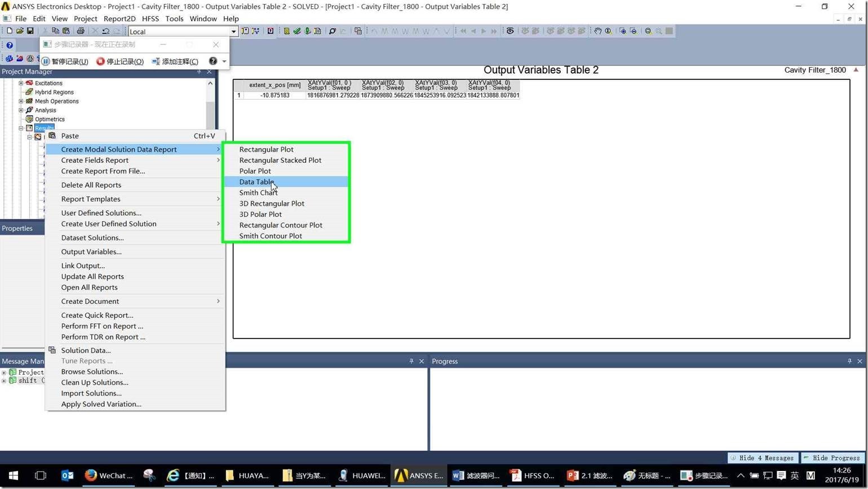
Task: Click the Windows Start button
Action: 14,475
